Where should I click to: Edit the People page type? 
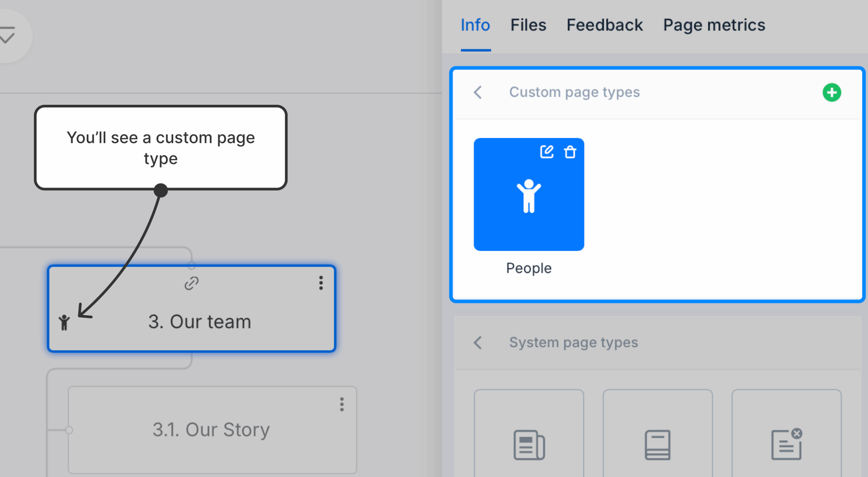[547, 152]
